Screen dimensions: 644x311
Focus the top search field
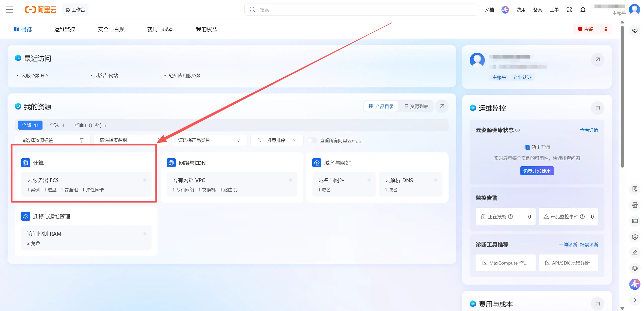coord(361,10)
